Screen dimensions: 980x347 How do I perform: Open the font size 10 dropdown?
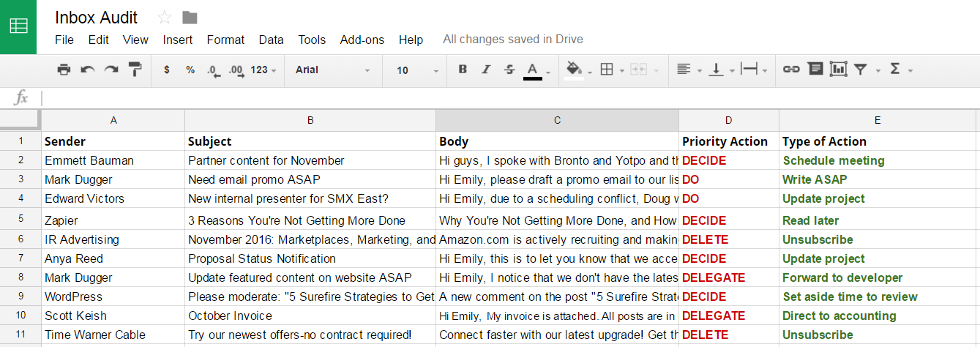(417, 70)
